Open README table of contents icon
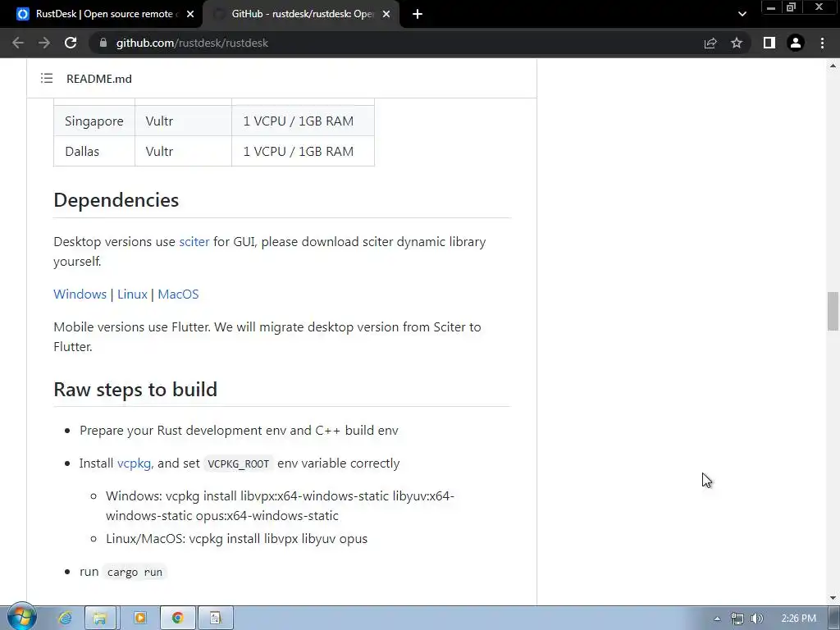The width and height of the screenshot is (840, 630). tap(47, 79)
